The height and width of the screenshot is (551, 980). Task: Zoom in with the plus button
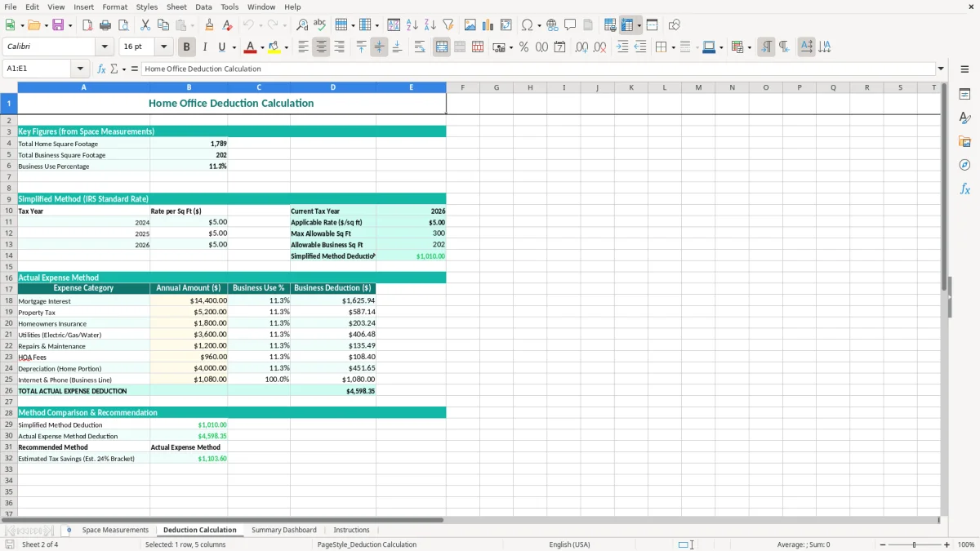[947, 544]
